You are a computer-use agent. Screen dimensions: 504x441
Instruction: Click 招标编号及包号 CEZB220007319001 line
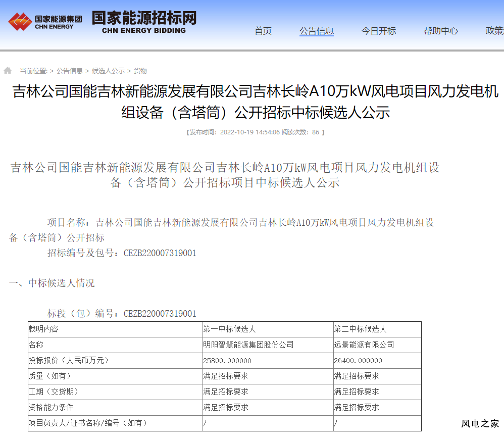coord(122,253)
